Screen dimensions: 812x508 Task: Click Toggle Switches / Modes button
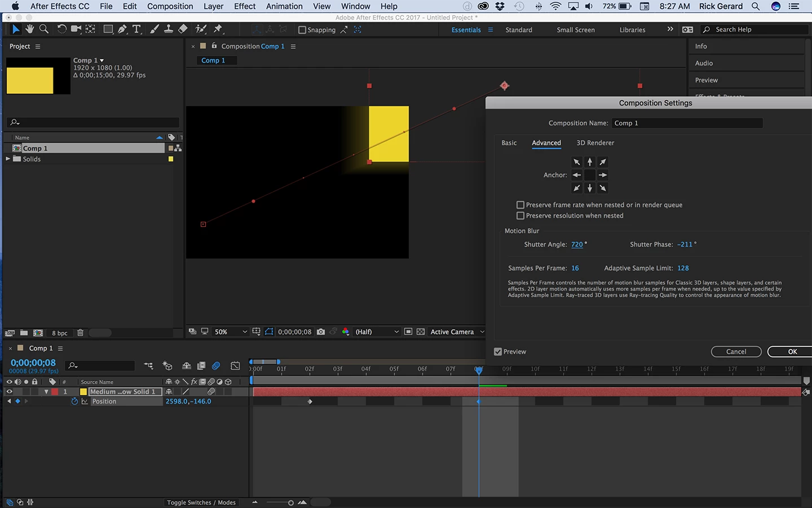click(x=201, y=502)
